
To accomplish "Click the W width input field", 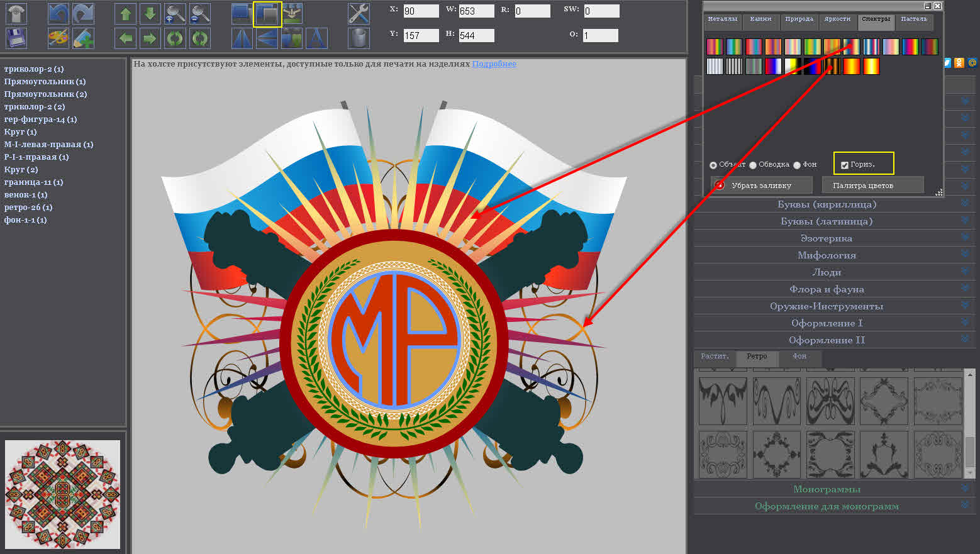I will [476, 11].
